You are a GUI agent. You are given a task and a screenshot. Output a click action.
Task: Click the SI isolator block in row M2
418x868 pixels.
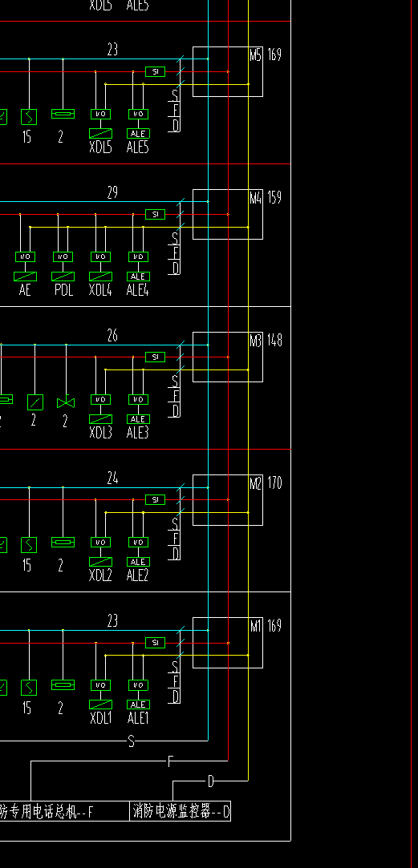(155, 500)
